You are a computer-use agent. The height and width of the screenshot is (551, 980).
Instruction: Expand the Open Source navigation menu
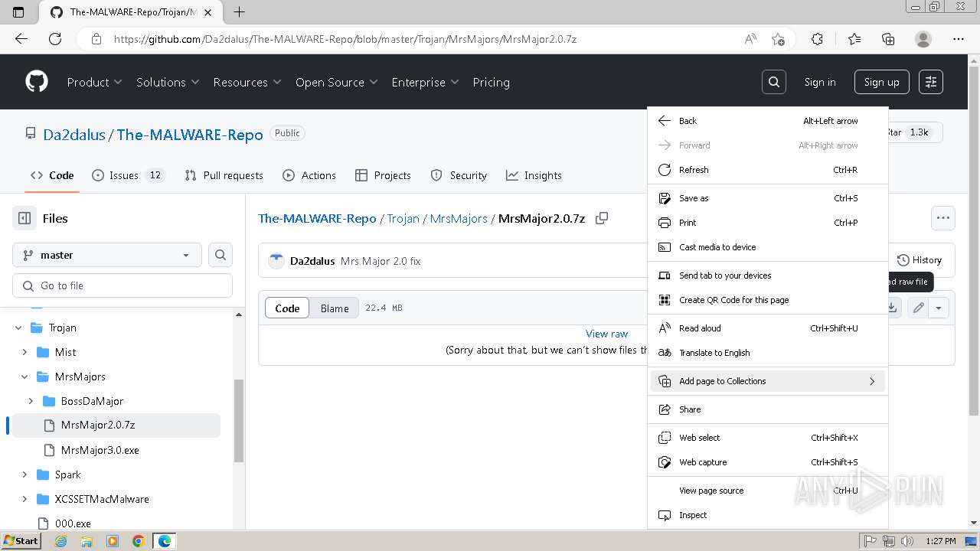point(336,82)
